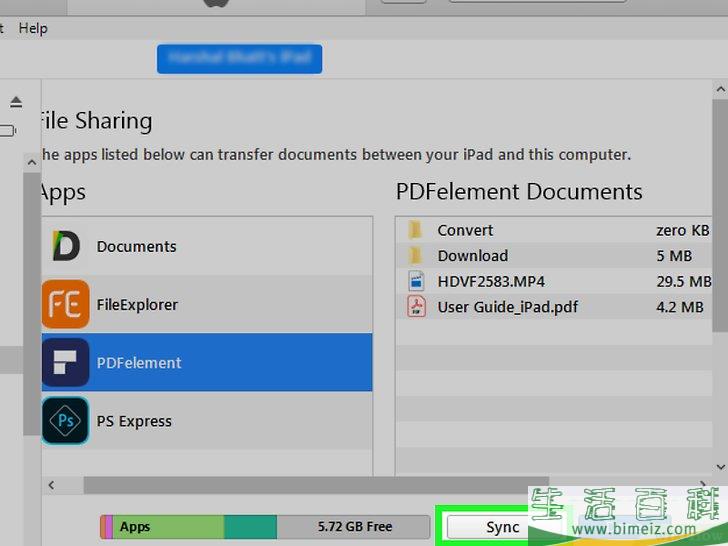
Task: Click the Download folder icon
Action: (x=415, y=255)
